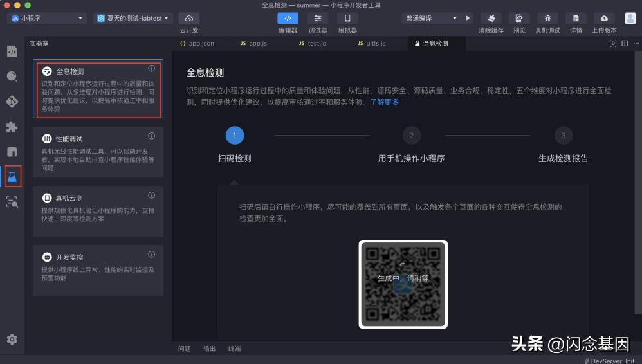Open the user avatar account menu
This screenshot has height=364, width=642.
pyautogui.click(x=630, y=18)
